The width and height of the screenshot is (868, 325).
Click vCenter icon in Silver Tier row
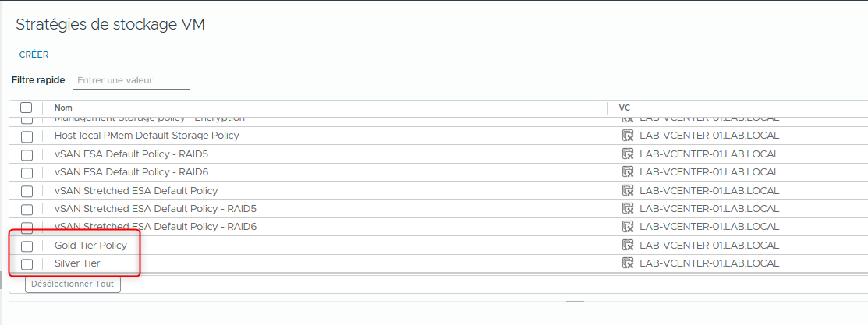(x=628, y=263)
